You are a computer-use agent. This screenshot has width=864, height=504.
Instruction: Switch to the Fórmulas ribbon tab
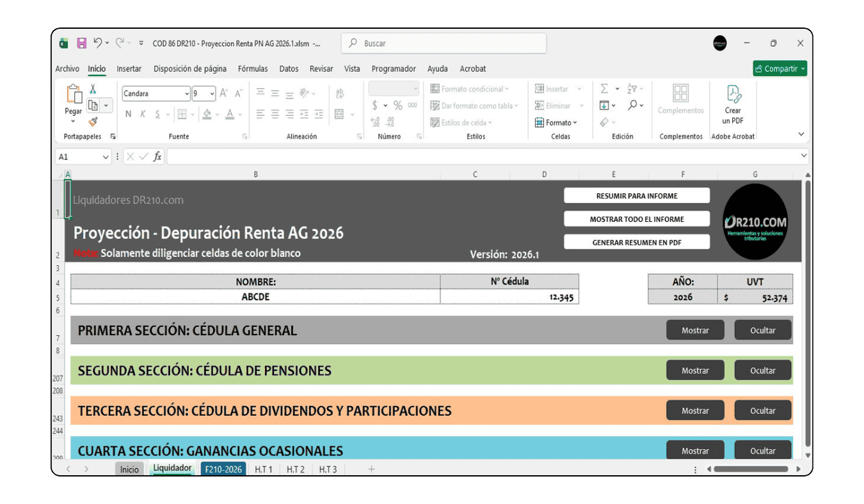pos(253,68)
